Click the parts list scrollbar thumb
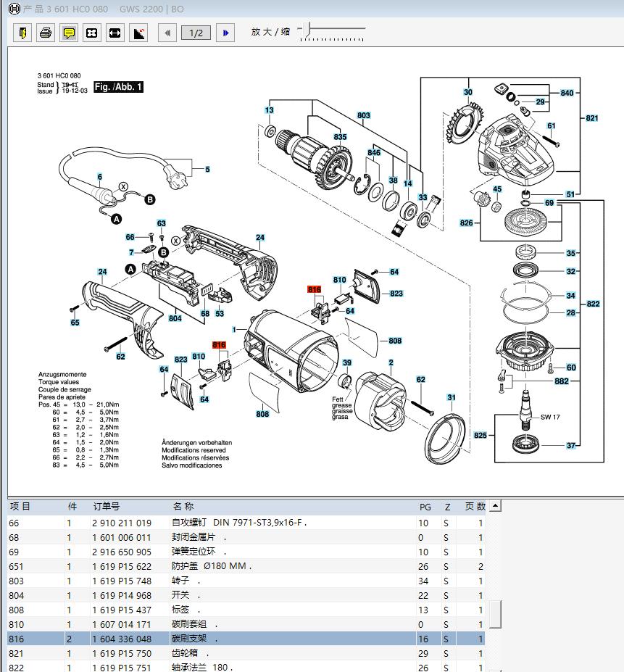 [x=495, y=614]
